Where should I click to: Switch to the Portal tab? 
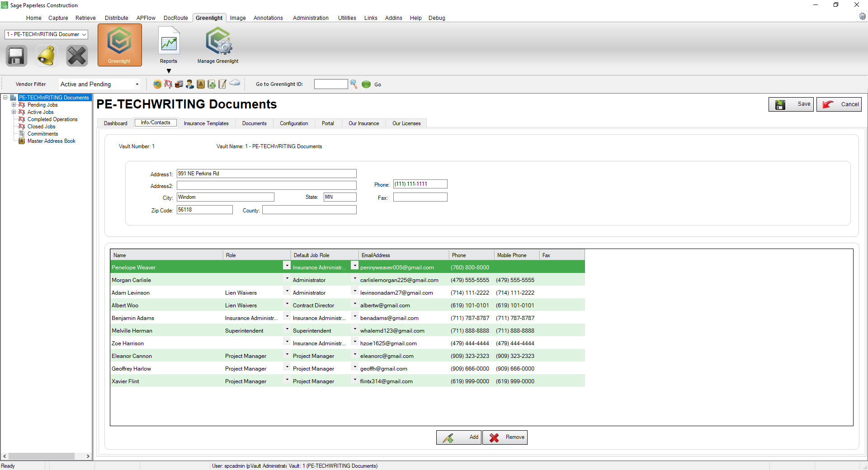328,123
